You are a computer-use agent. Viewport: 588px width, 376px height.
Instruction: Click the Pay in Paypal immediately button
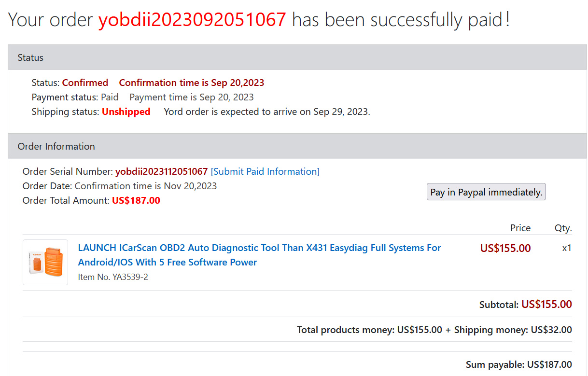tap(486, 192)
